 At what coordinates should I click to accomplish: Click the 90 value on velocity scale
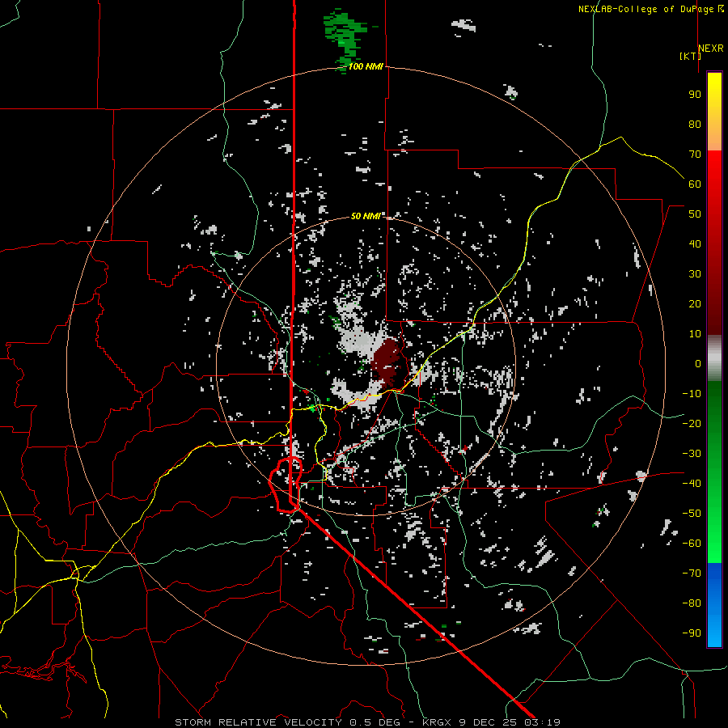tap(695, 95)
